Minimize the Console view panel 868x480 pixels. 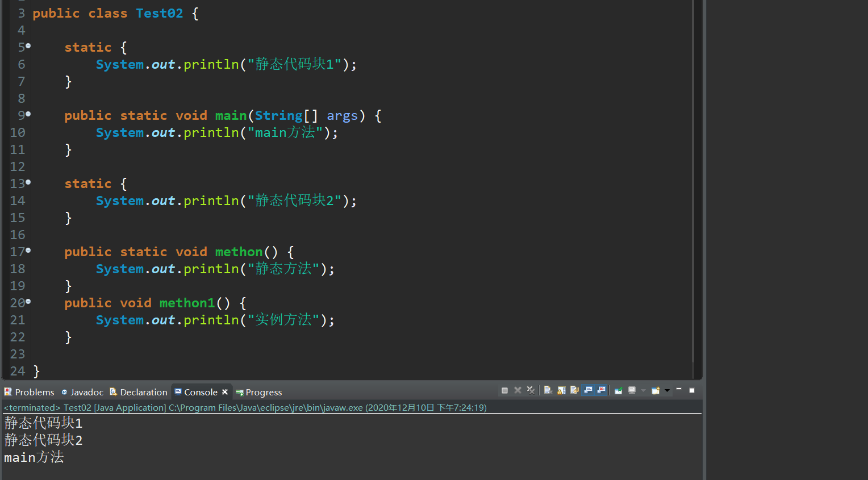click(x=679, y=389)
